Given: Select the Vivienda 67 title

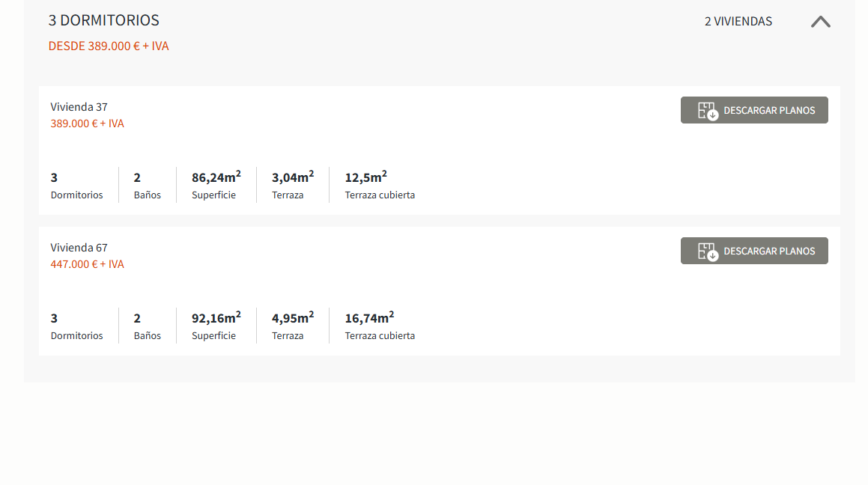Looking at the screenshot, I should [79, 247].
